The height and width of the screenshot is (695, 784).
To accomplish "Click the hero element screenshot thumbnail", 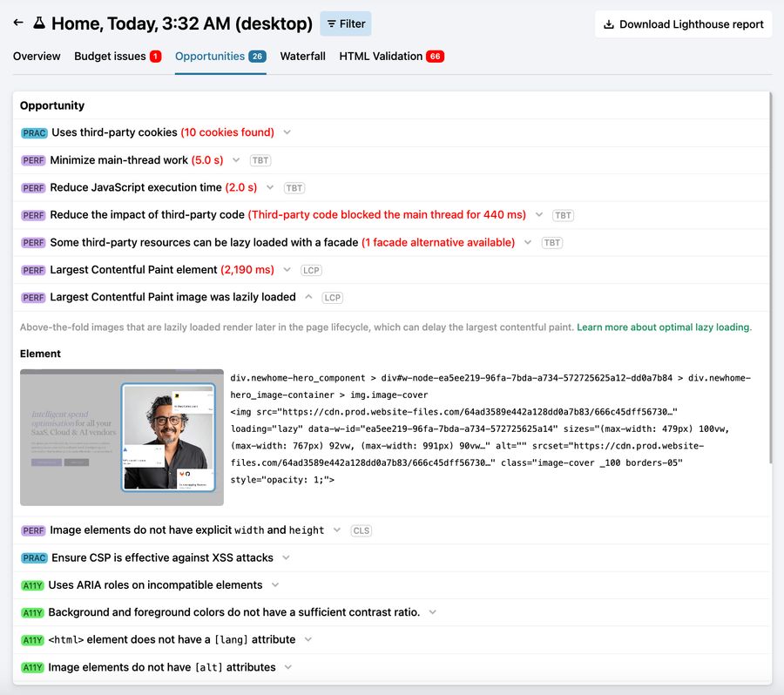I will [122, 437].
